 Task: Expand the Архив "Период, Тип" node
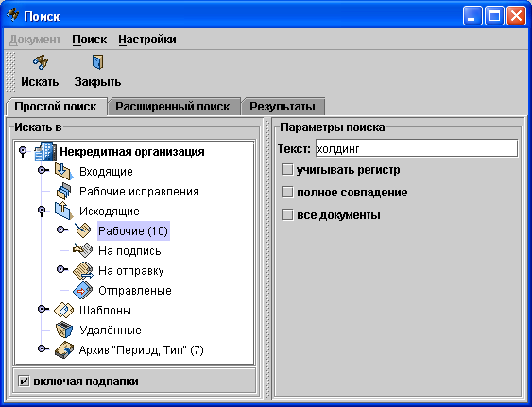pyautogui.click(x=43, y=348)
